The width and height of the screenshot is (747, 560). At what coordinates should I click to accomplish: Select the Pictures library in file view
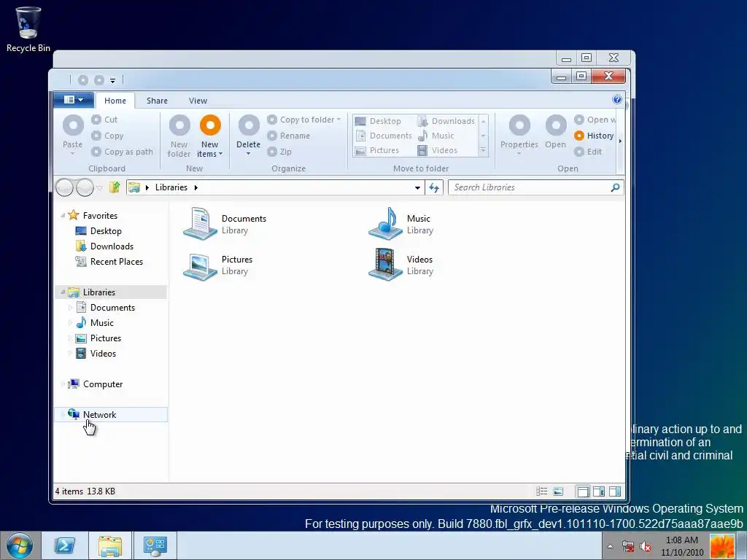tap(218, 265)
